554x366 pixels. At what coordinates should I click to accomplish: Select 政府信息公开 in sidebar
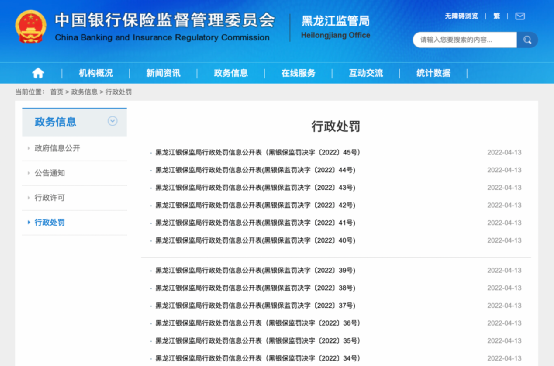click(x=57, y=148)
